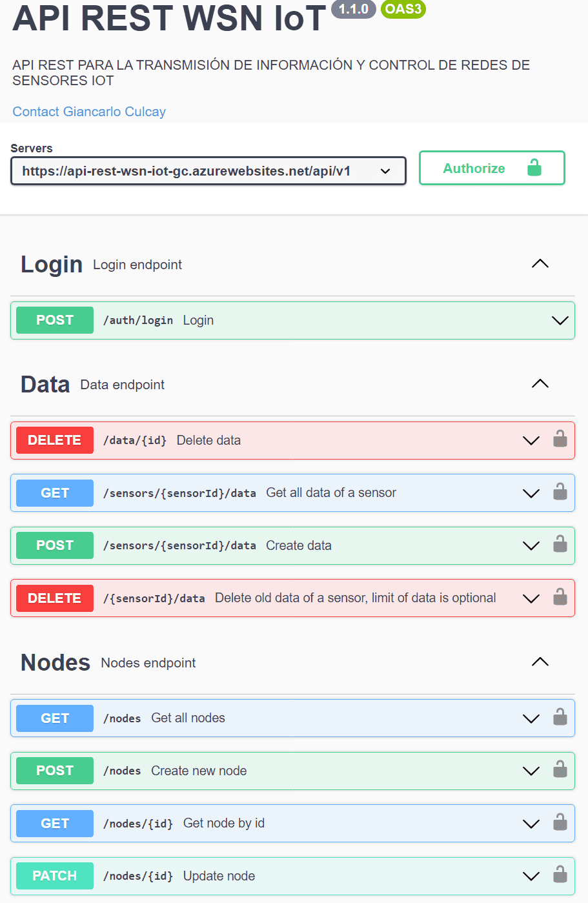The height and width of the screenshot is (903, 588).
Task: Click the POST badge for /nodes
Action: pos(55,771)
